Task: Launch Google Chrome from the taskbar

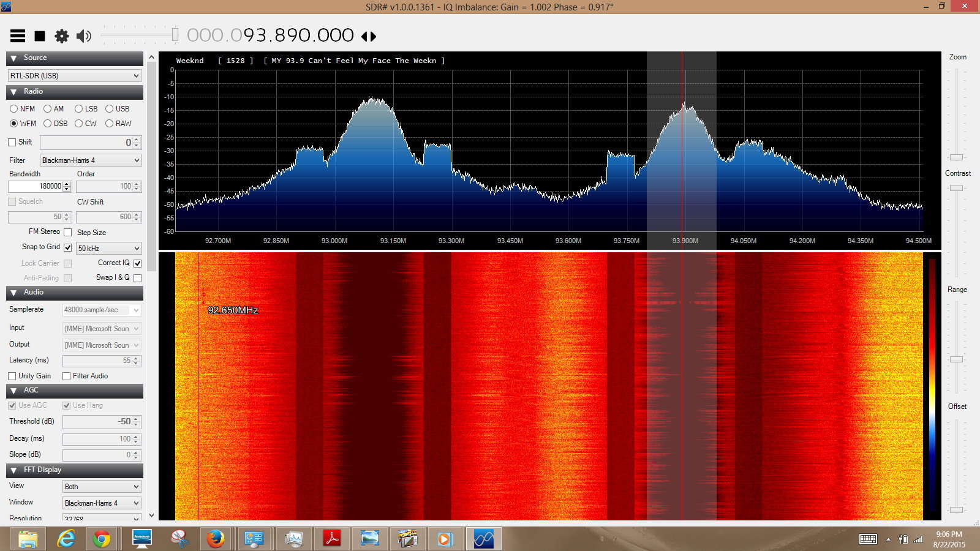Action: pyautogui.click(x=102, y=539)
